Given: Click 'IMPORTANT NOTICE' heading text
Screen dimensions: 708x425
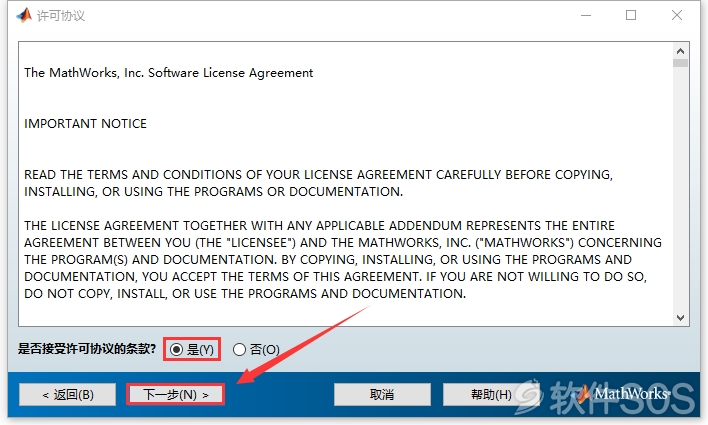Looking at the screenshot, I should pyautogui.click(x=85, y=124).
